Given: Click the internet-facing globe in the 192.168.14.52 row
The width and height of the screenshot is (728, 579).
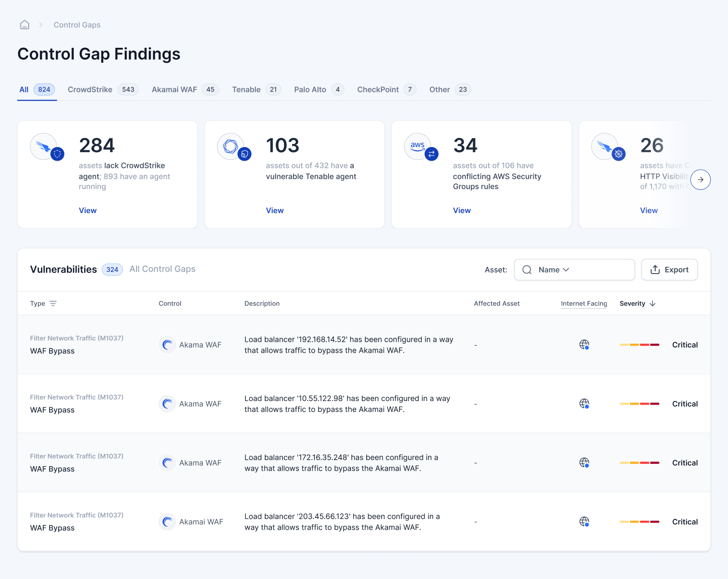Looking at the screenshot, I should click(x=584, y=345).
